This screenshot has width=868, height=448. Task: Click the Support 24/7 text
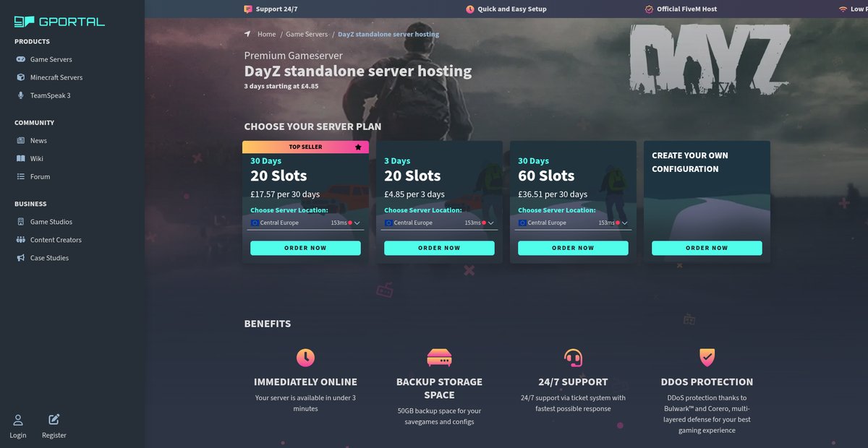click(x=276, y=9)
